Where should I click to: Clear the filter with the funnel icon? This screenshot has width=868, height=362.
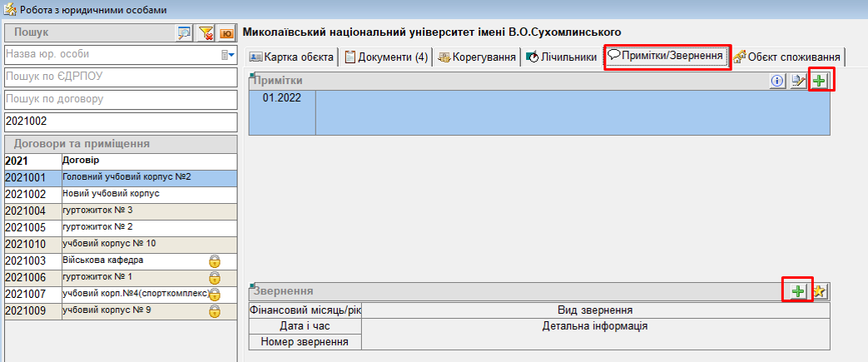point(206,32)
